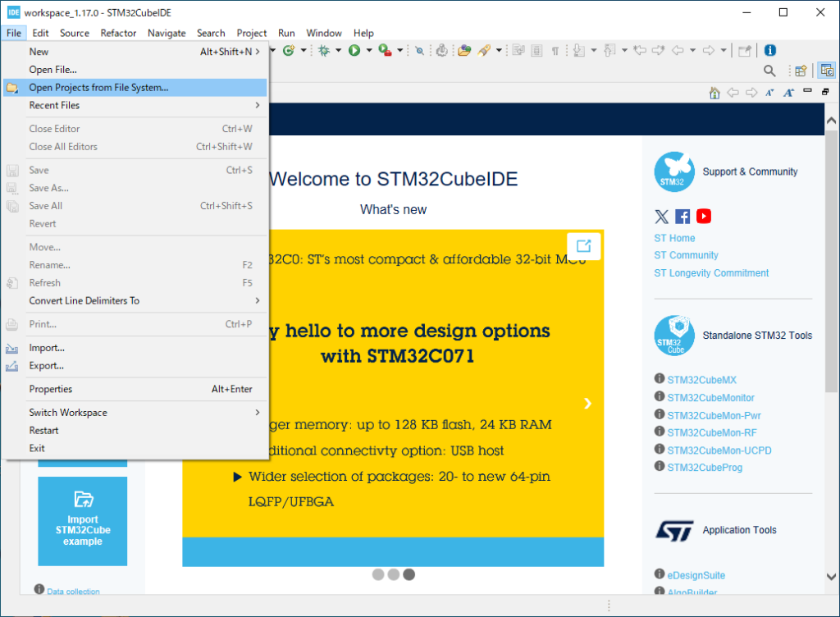This screenshot has width=840, height=617.
Task: Choose Restart in File menu
Action: pyautogui.click(x=135, y=431)
